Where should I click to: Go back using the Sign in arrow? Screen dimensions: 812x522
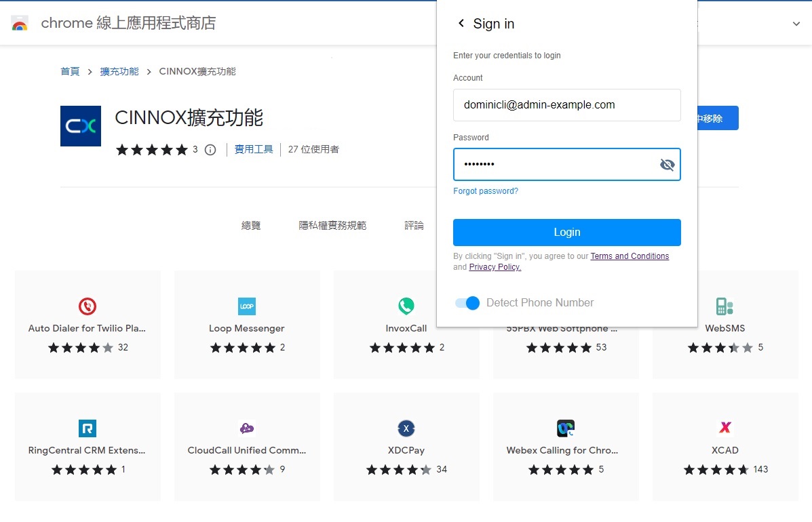[461, 23]
